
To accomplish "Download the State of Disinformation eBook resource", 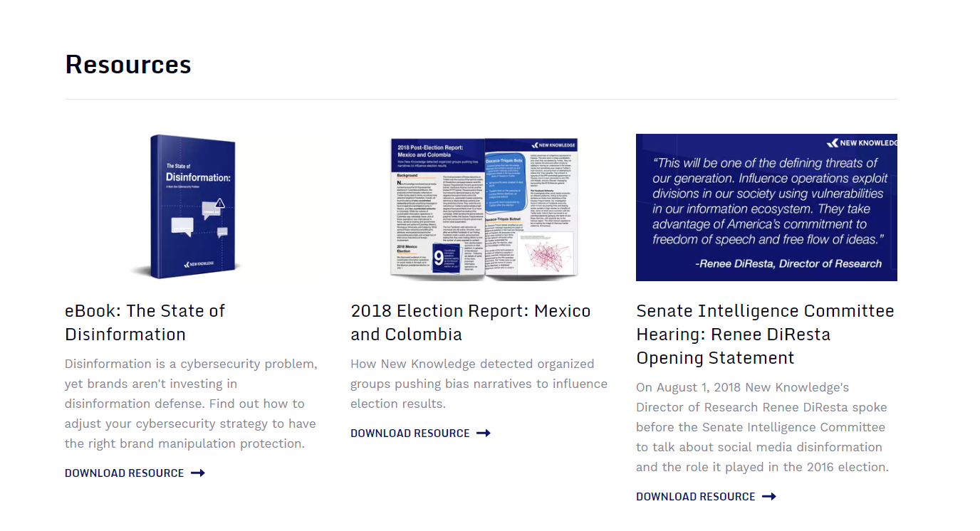I will click(x=135, y=473).
